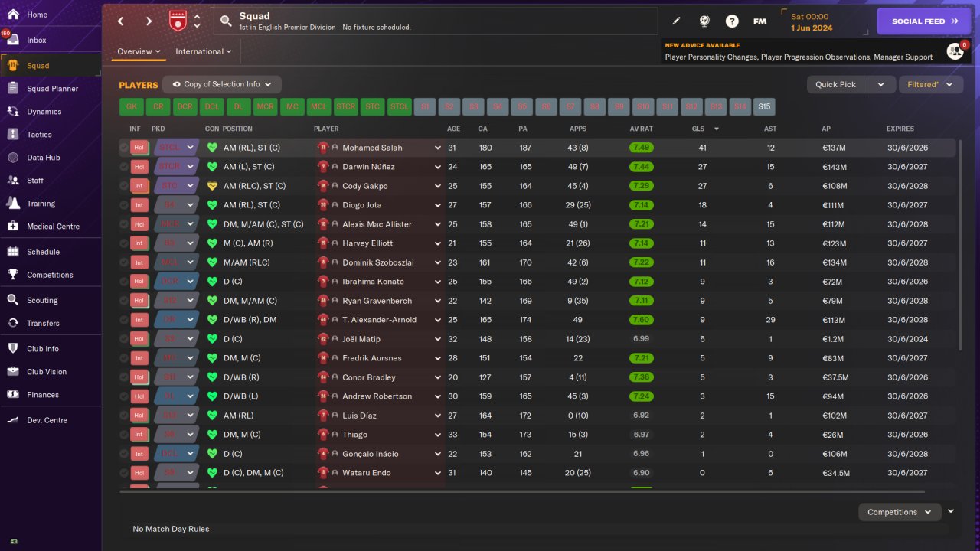Select the Squad item in the sidebar
This screenshot has height=551, width=980.
pos(51,66)
